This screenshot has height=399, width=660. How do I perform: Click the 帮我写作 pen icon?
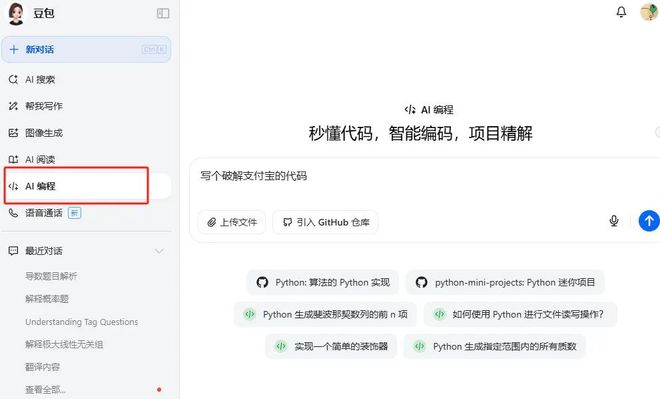pyautogui.click(x=13, y=106)
